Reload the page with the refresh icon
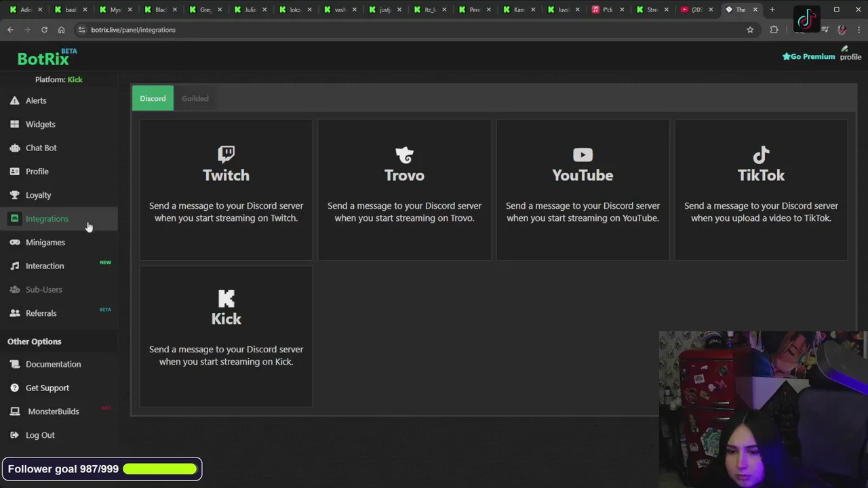Image resolution: width=868 pixels, height=488 pixels. click(44, 30)
